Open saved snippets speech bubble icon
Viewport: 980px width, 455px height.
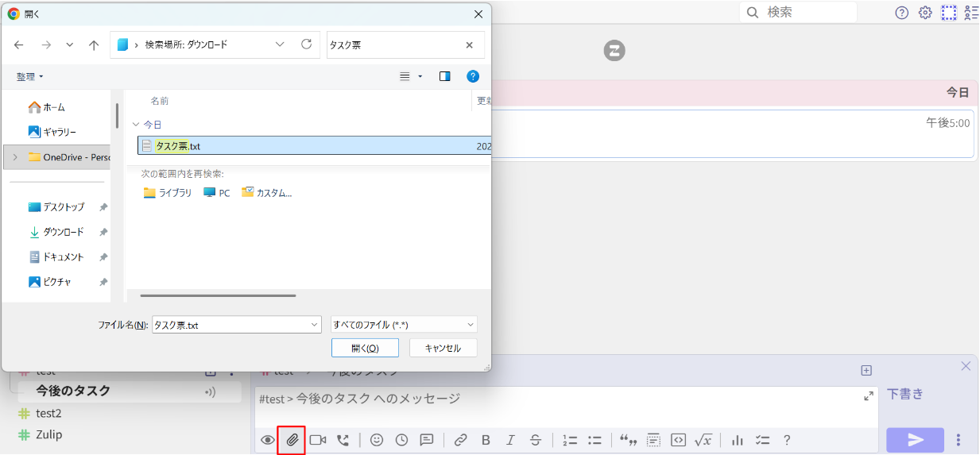tap(427, 440)
